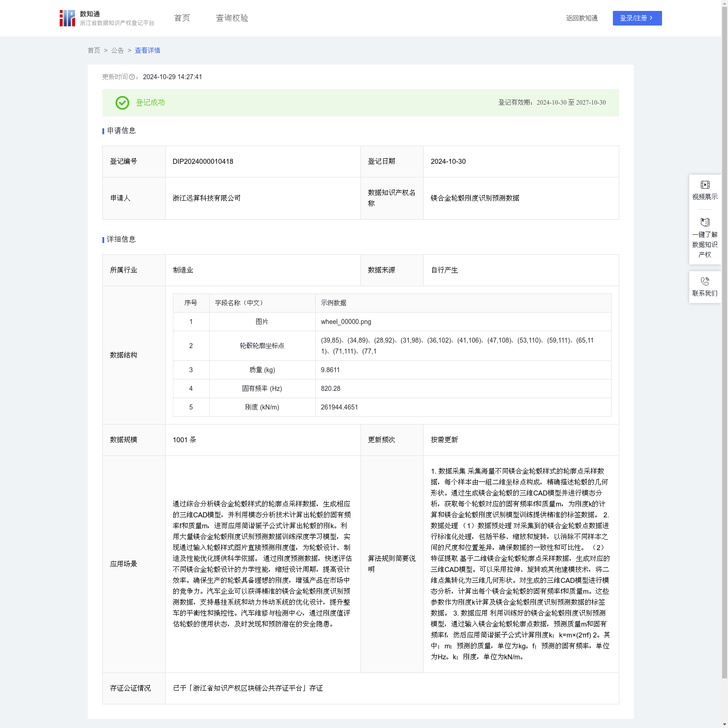This screenshot has height=728, width=728.
Task: Click the 查看详情 breadcrumb item
Action: click(x=147, y=51)
